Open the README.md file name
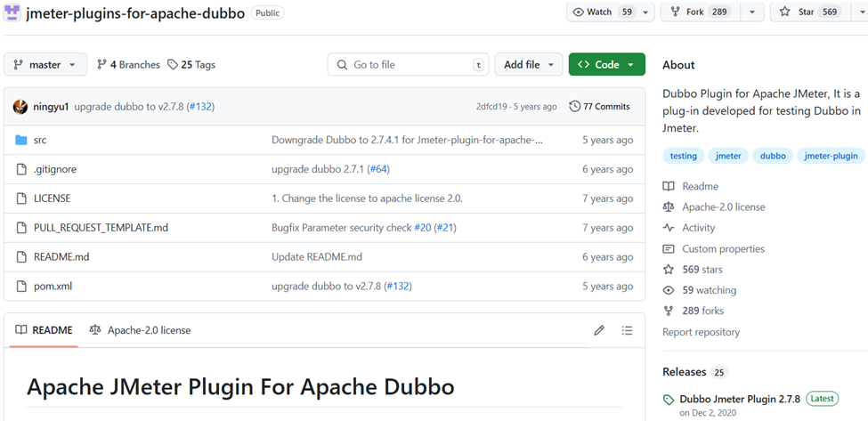Viewport: 868px width, 421px height. pyautogui.click(x=61, y=257)
